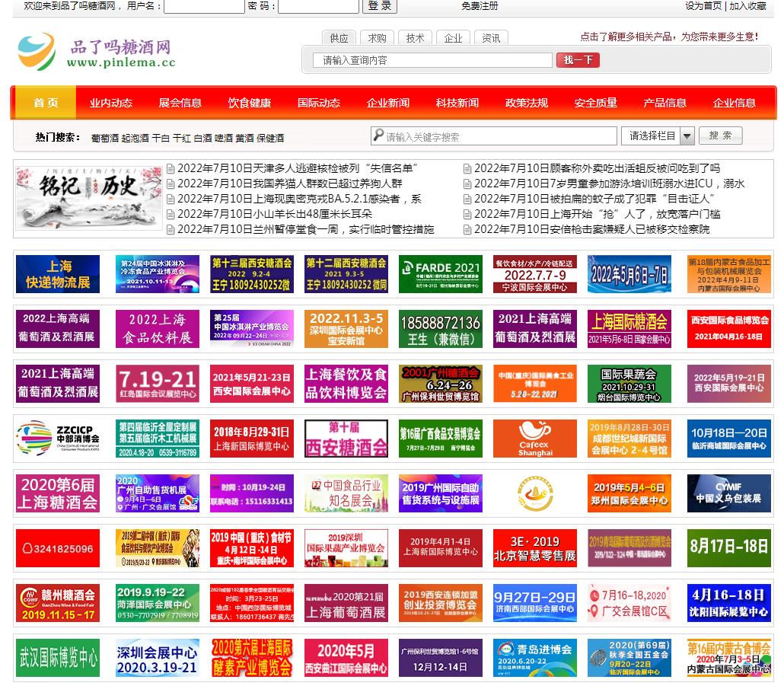
Task: Open the 请选择栏目 category dropdown
Action: [x=658, y=136]
